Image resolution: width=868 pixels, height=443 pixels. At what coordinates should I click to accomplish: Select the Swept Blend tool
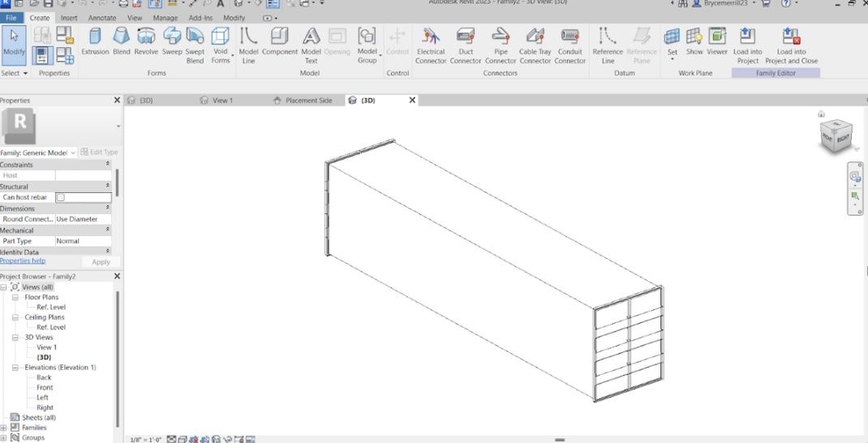tap(195, 45)
